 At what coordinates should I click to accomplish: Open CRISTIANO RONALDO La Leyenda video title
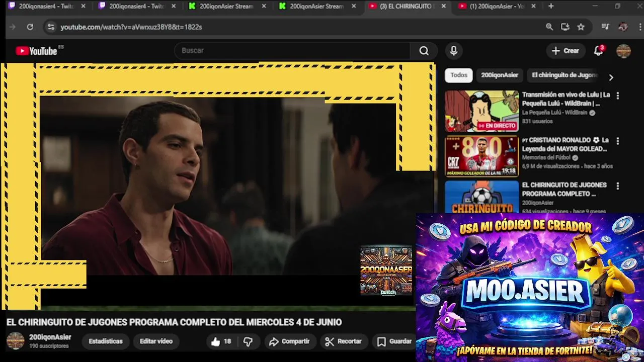(565, 144)
